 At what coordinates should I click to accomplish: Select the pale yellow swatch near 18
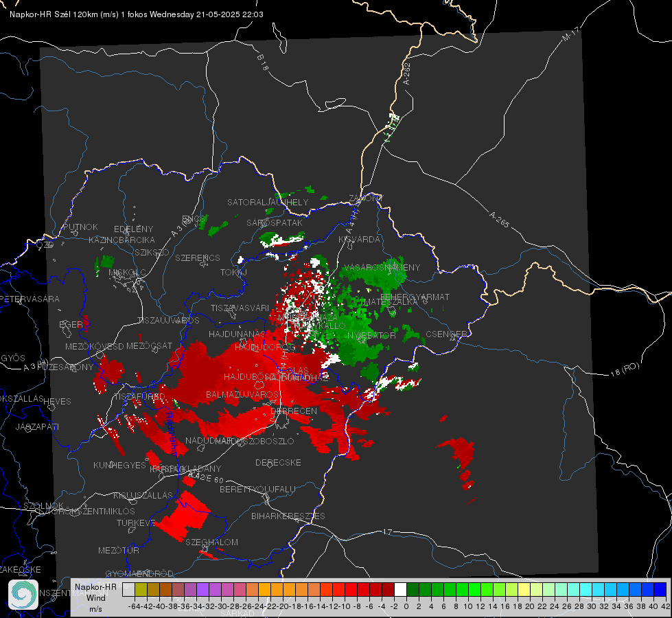pyautogui.click(x=524, y=589)
